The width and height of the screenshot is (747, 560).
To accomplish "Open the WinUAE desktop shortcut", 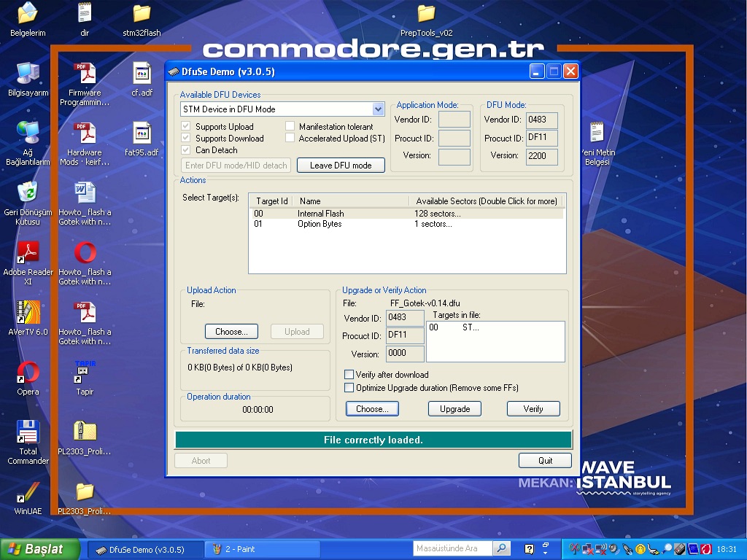I will click(28, 492).
